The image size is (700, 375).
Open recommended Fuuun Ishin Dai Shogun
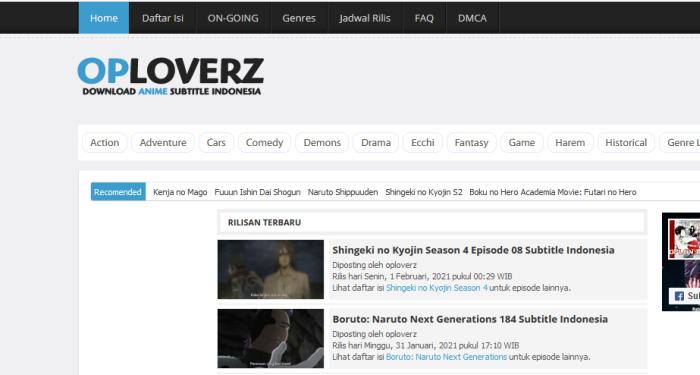point(257,192)
